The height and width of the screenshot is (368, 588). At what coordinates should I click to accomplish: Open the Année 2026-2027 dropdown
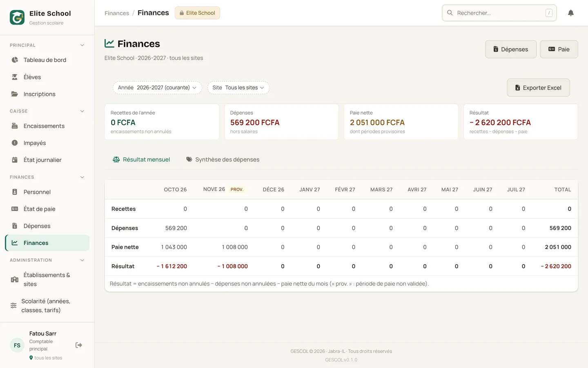point(157,88)
